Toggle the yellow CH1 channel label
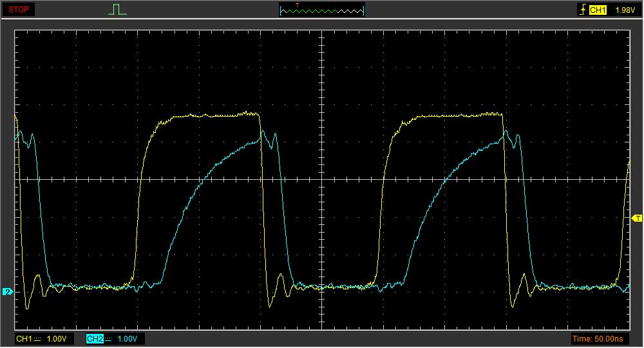644x348 pixels. 23,339
